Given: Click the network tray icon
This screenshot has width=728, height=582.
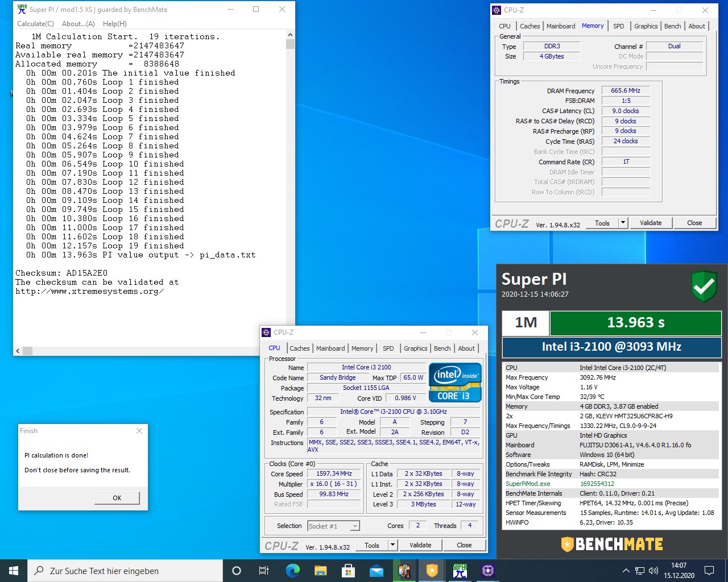Looking at the screenshot, I should point(640,571).
